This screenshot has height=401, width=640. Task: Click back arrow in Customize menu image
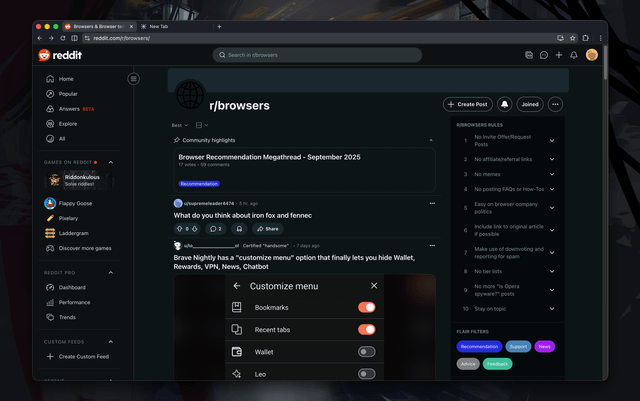237,286
